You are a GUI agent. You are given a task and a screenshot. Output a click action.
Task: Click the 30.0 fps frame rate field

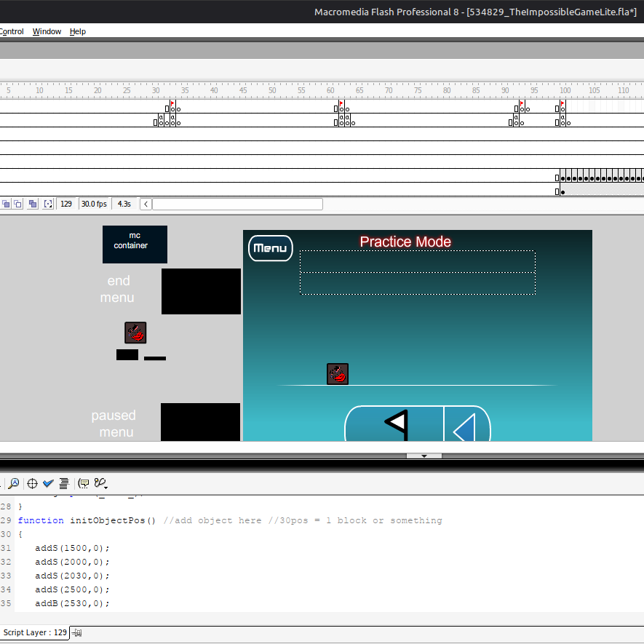(x=94, y=204)
